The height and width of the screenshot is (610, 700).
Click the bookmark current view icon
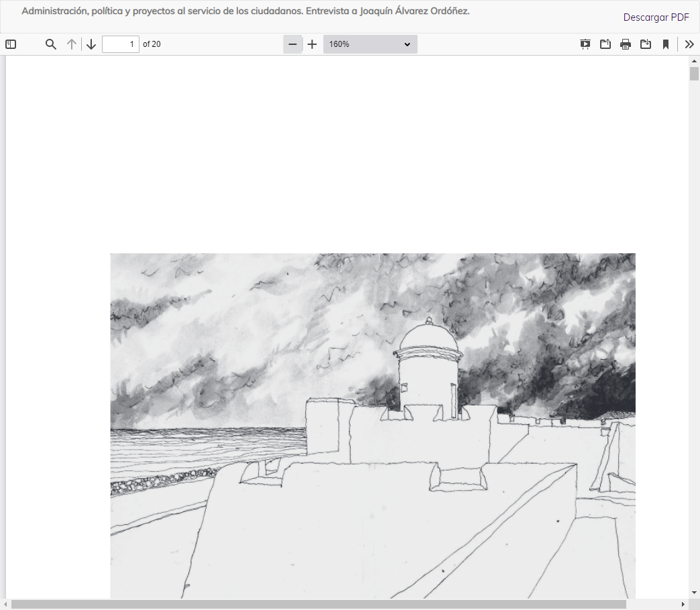tap(666, 44)
